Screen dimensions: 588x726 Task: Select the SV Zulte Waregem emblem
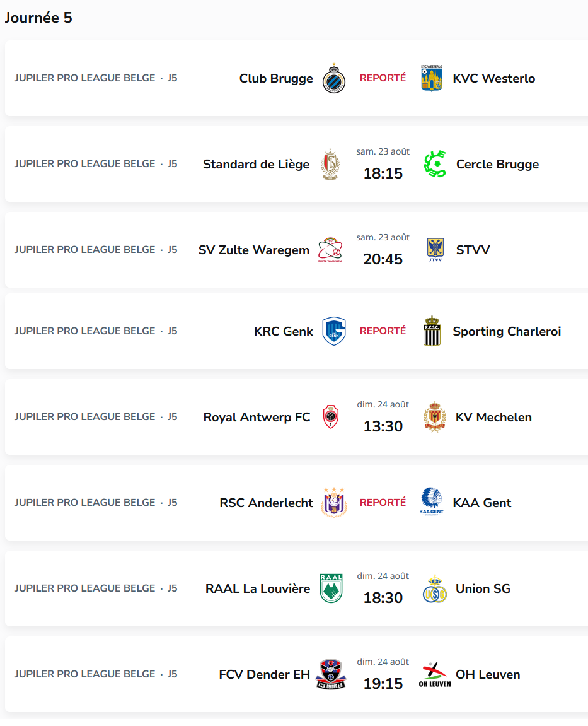click(x=330, y=250)
